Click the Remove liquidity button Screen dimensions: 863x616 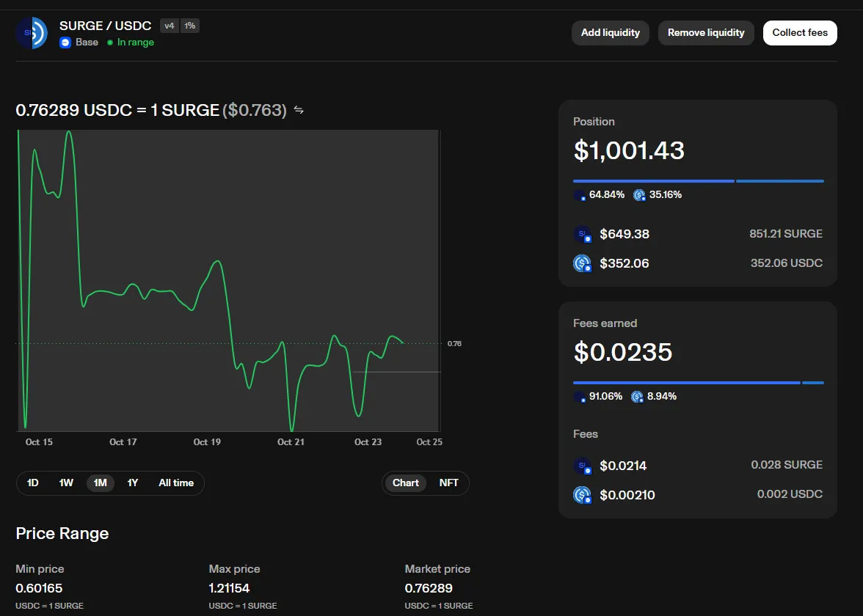point(706,33)
